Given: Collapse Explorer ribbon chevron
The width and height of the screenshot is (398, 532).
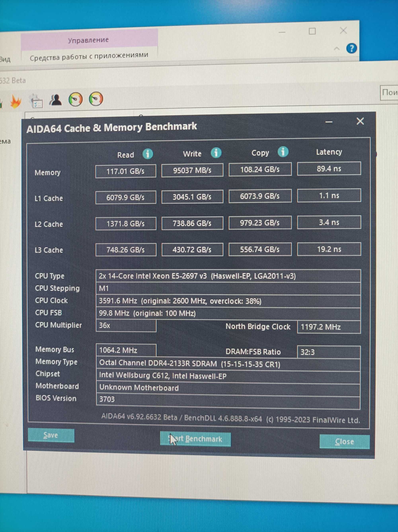Looking at the screenshot, I should (x=337, y=49).
